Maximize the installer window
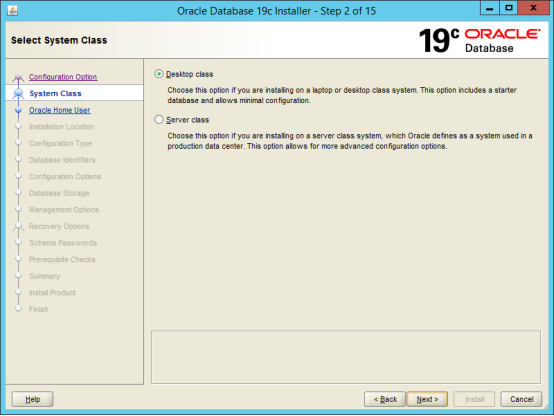The image size is (554, 416). (x=508, y=8)
